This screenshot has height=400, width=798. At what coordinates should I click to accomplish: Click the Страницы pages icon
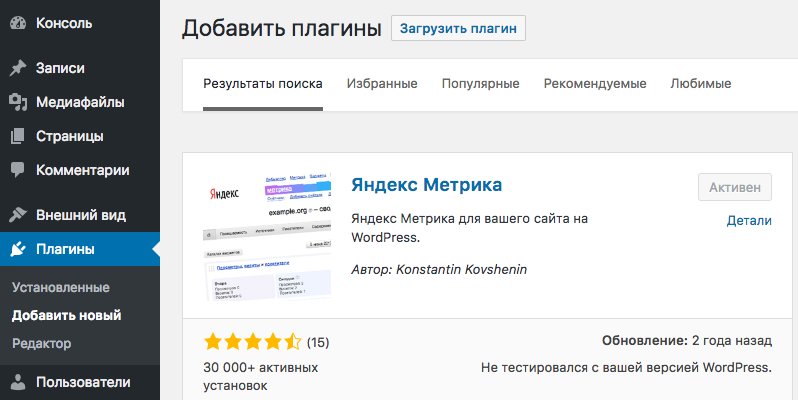pyautogui.click(x=18, y=136)
